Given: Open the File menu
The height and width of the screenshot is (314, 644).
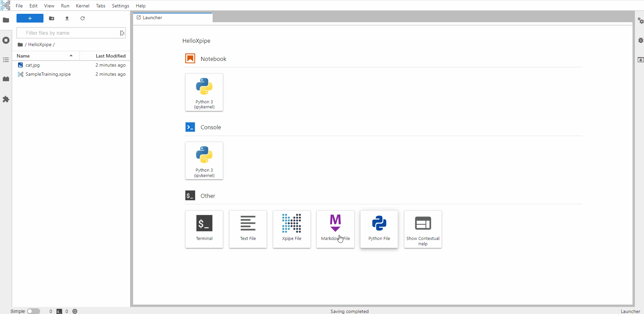Looking at the screenshot, I should point(19,6).
